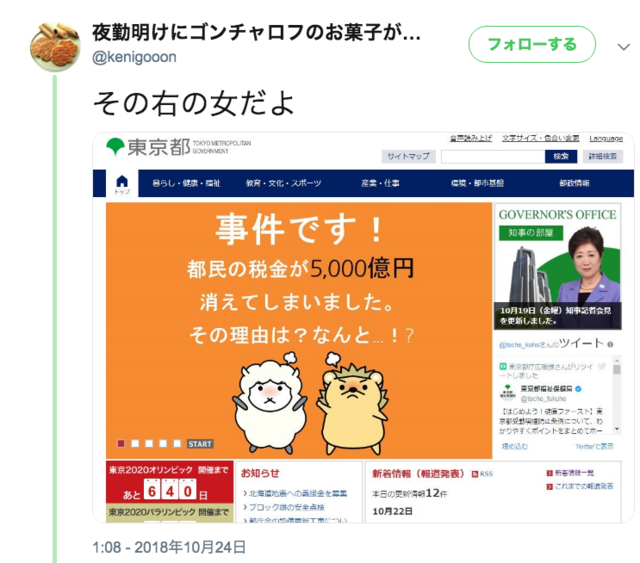This screenshot has width=640, height=563.
Task: Select the fifth slide indicator square
Action: [x=177, y=443]
